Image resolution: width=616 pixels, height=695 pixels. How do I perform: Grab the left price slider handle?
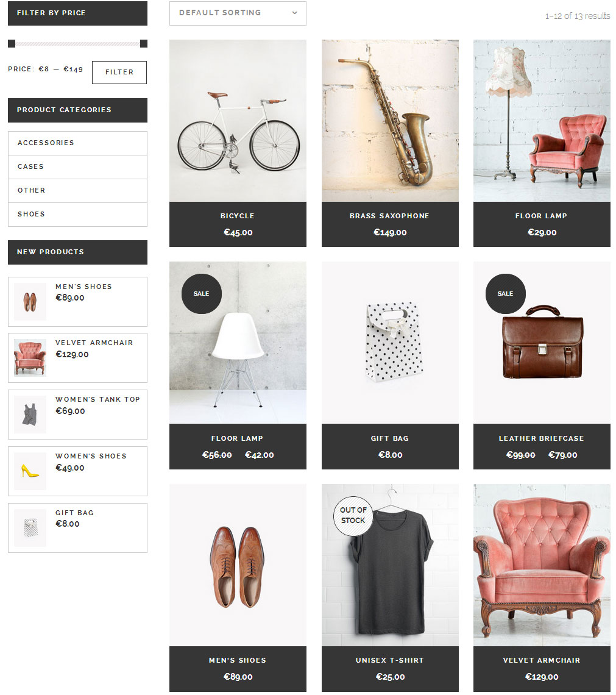[x=12, y=43]
